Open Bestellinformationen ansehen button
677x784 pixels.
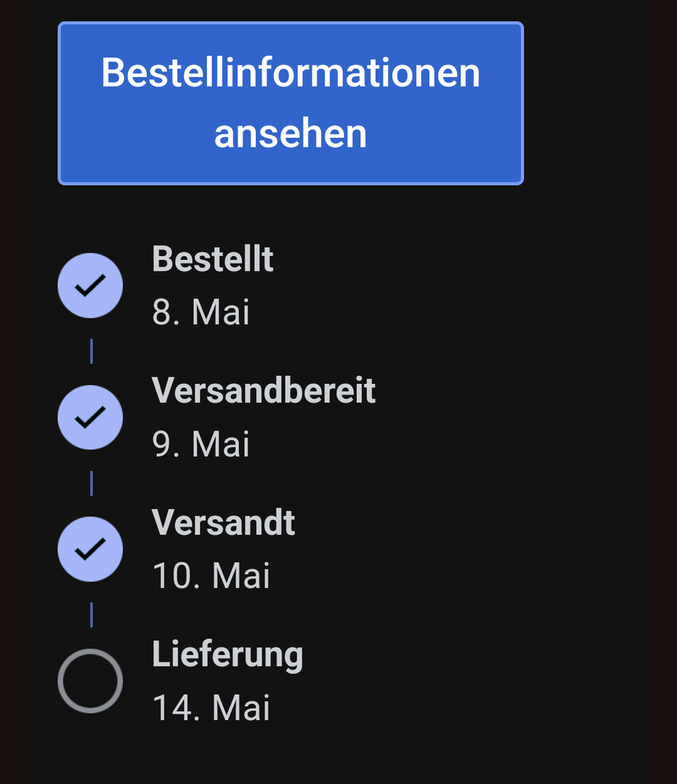(291, 103)
